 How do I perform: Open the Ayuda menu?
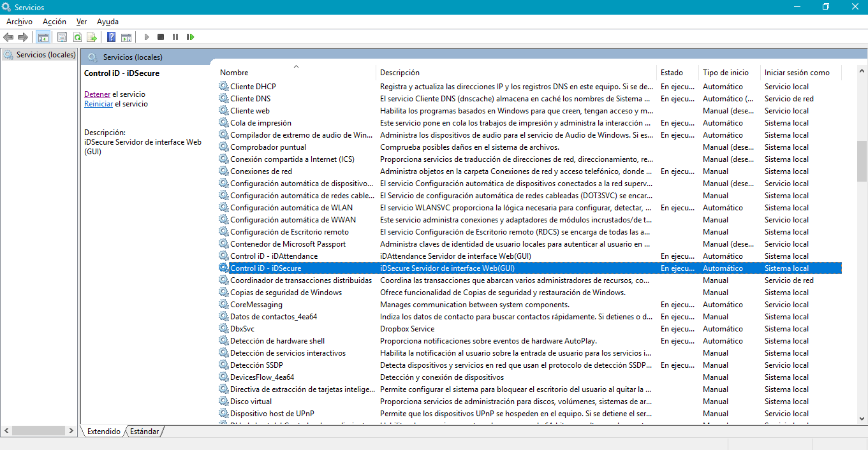pyautogui.click(x=108, y=22)
